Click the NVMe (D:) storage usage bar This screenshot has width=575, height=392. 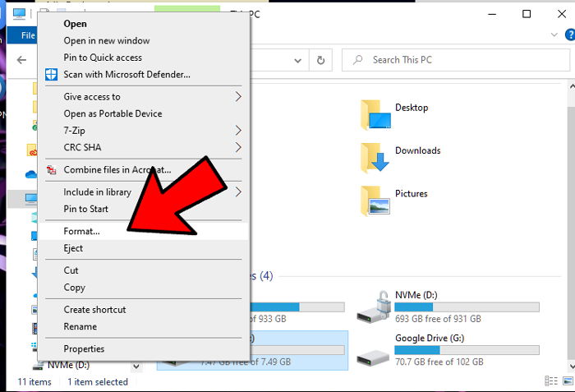click(467, 307)
